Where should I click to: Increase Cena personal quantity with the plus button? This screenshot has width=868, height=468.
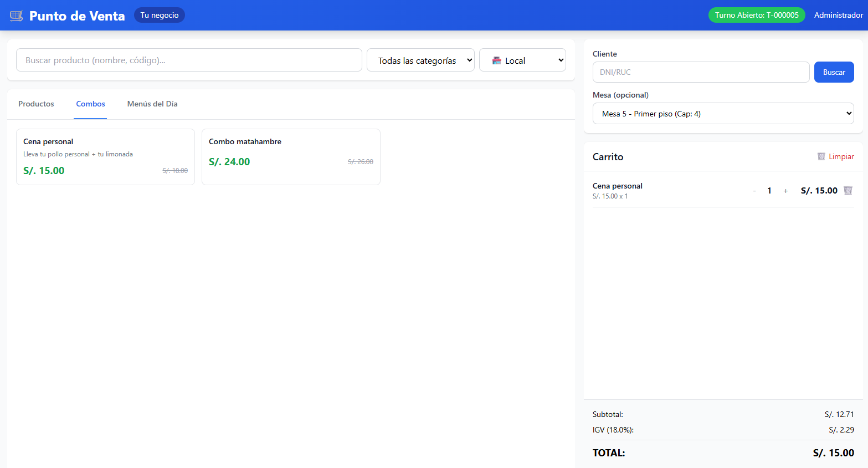point(785,191)
